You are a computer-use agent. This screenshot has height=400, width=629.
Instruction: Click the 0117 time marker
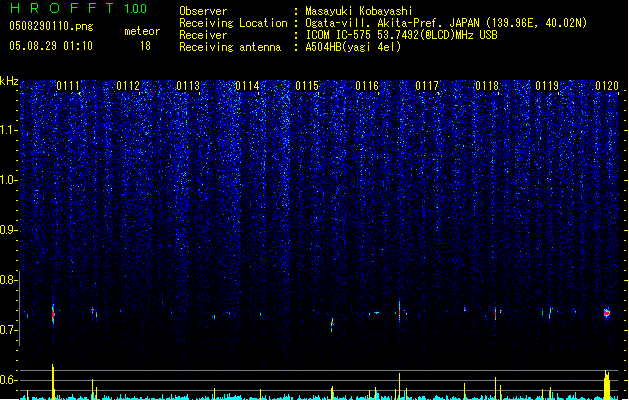click(427, 86)
